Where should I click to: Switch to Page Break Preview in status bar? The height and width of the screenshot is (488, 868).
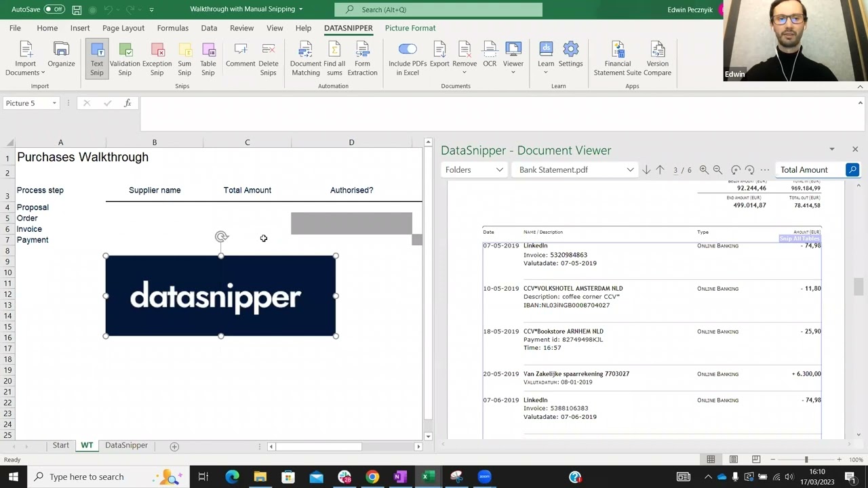pyautogui.click(x=756, y=460)
